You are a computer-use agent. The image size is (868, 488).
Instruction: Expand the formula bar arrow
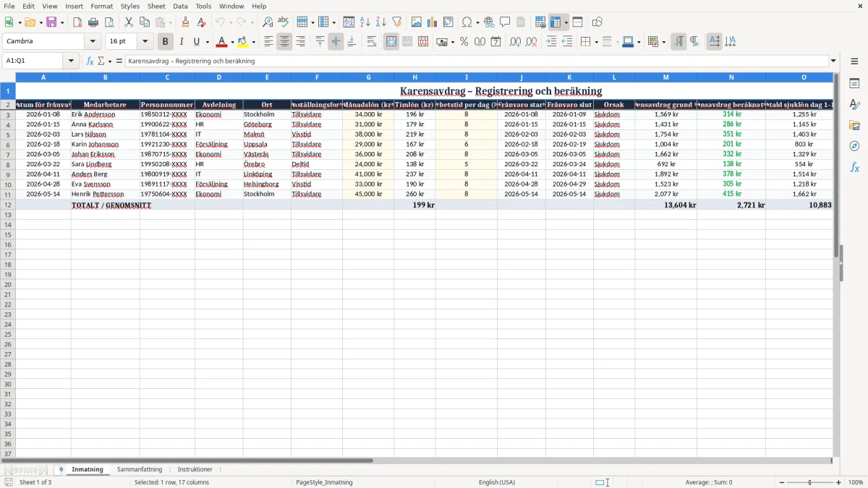(x=833, y=61)
